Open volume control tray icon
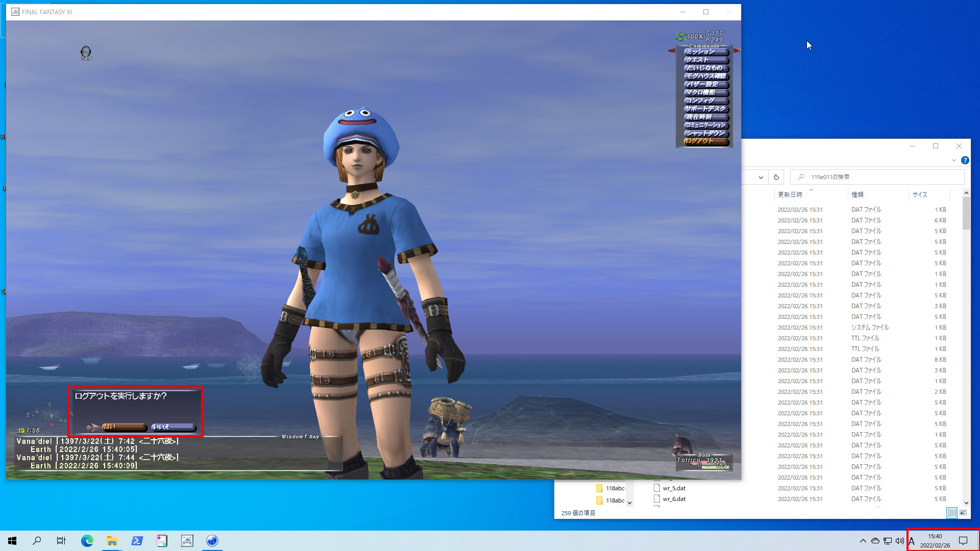The width and height of the screenshot is (980, 551). click(x=900, y=541)
